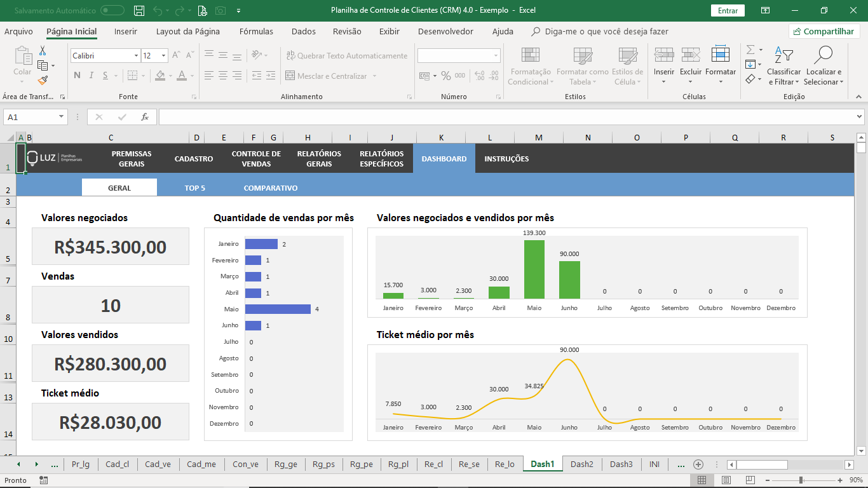Switch to the Dados tab
The image size is (868, 488).
304,31
